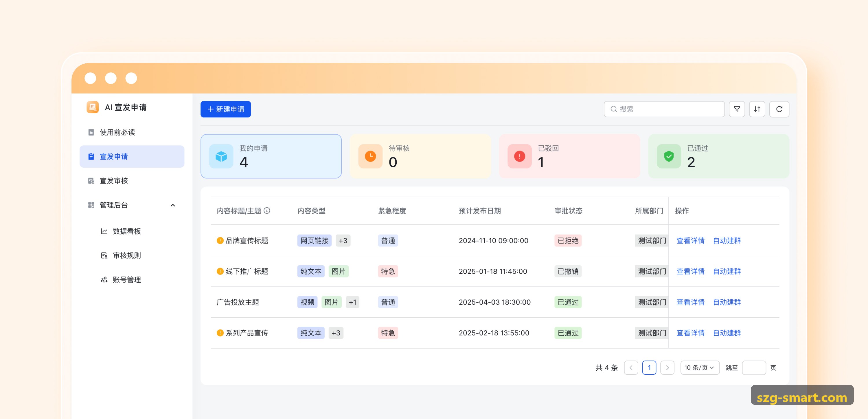Select the 已驳回 summary card
This screenshot has height=419, width=868.
[x=569, y=156]
